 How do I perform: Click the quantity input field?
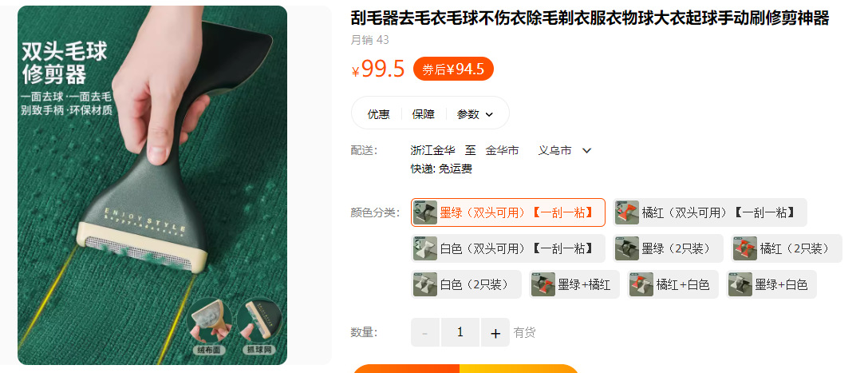460,332
